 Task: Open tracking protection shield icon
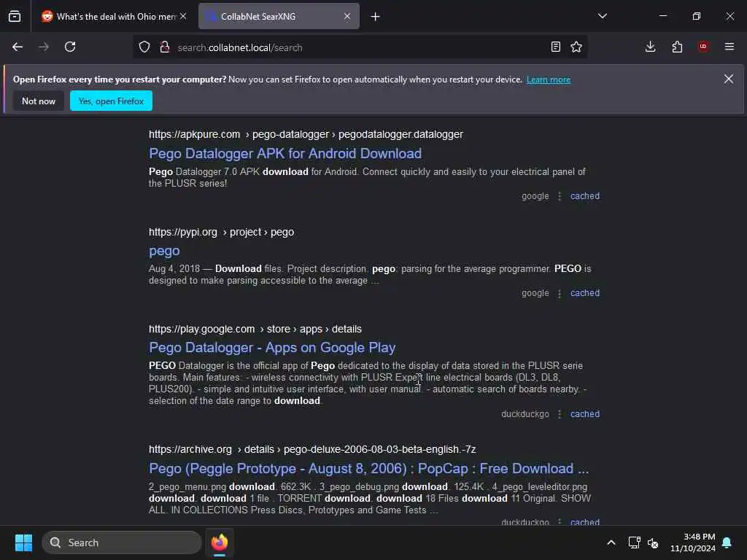pos(144,47)
